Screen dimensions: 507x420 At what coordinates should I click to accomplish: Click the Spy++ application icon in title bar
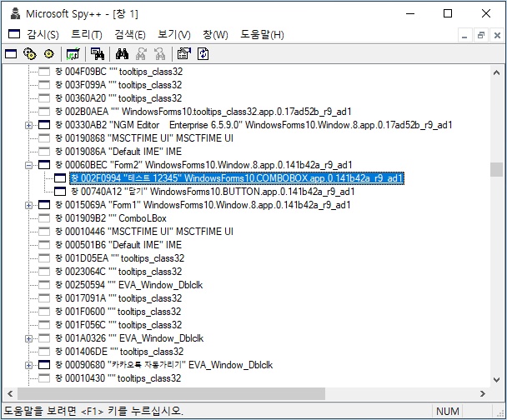click(x=14, y=13)
